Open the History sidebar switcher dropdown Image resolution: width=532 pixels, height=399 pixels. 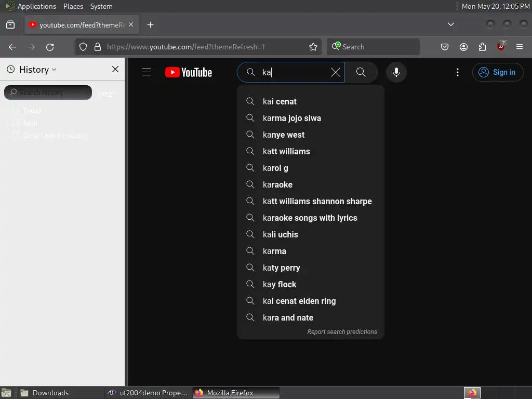(32, 70)
